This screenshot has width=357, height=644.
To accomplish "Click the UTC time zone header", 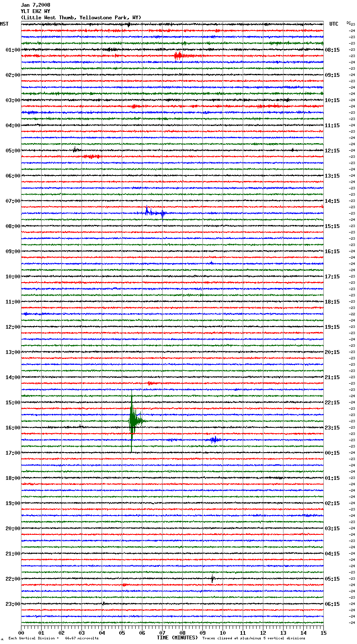I will [x=334, y=24].
